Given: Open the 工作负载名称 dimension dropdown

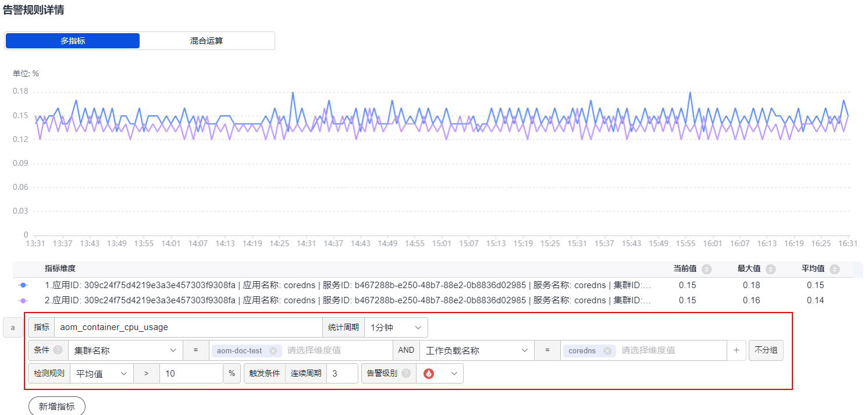Looking at the screenshot, I should coord(476,350).
